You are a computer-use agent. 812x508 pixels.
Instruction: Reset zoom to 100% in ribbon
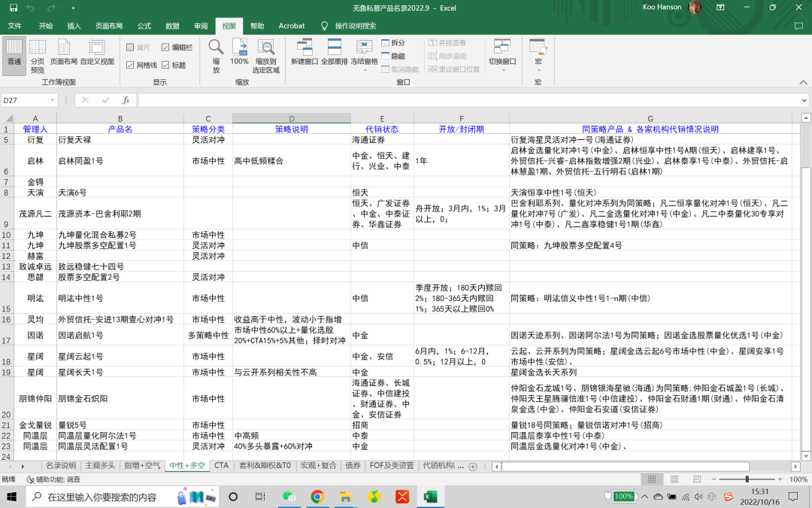coord(239,52)
